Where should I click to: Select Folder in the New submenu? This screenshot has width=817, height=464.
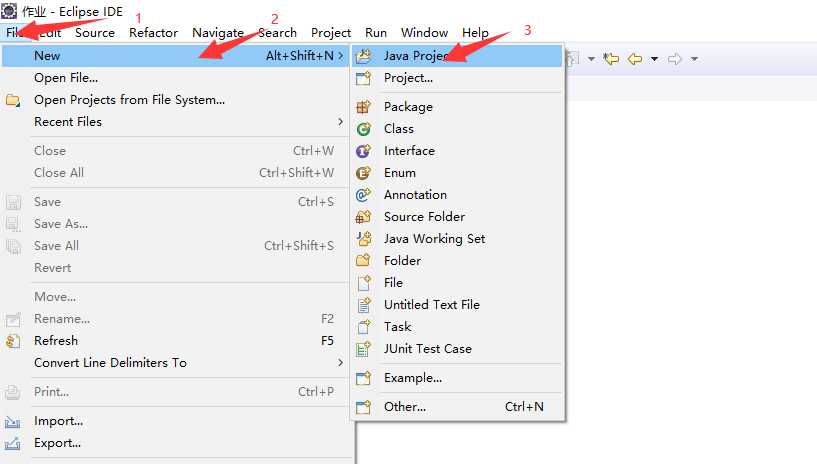pos(457,260)
